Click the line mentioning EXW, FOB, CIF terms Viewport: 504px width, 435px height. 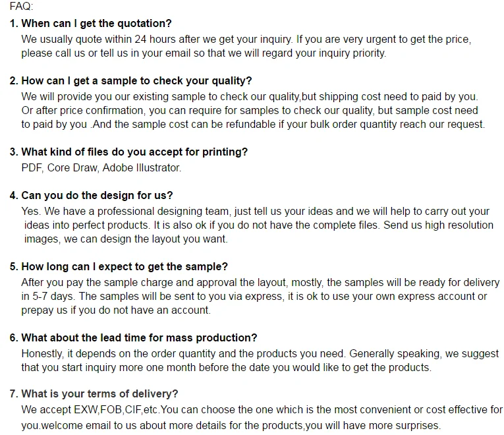[x=262, y=409]
